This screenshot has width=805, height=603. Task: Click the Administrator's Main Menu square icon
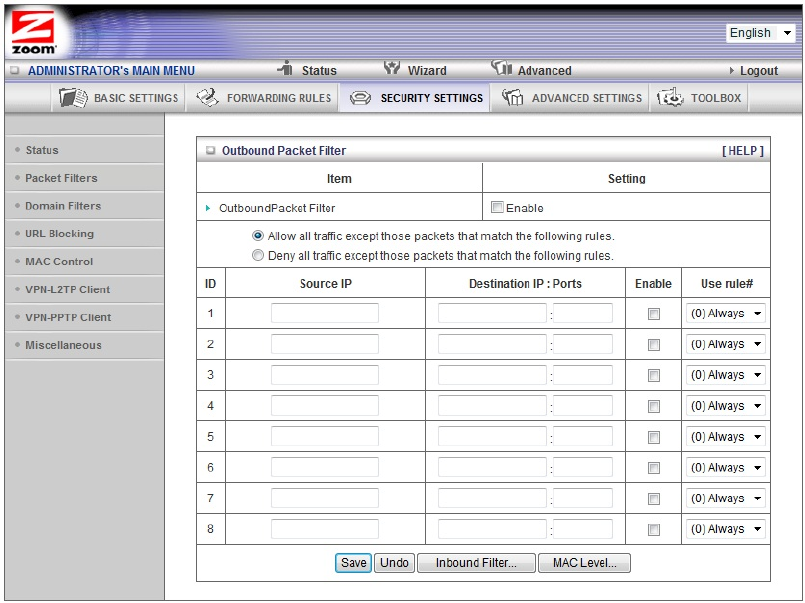click(x=15, y=70)
